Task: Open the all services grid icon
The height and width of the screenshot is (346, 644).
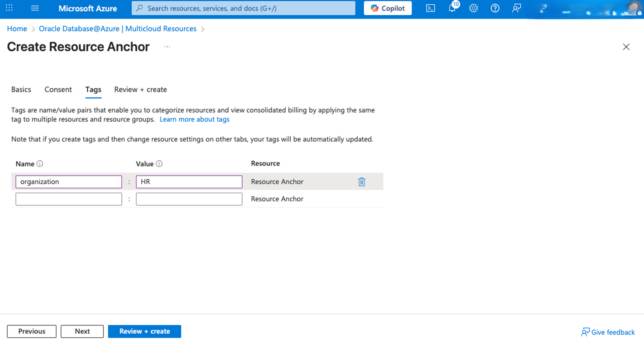Action: pyautogui.click(x=9, y=8)
